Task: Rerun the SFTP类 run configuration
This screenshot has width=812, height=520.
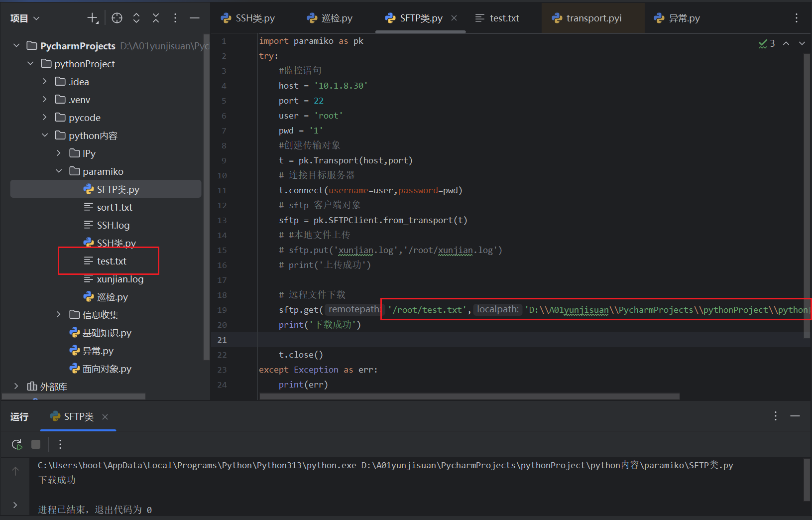Action: click(x=16, y=444)
